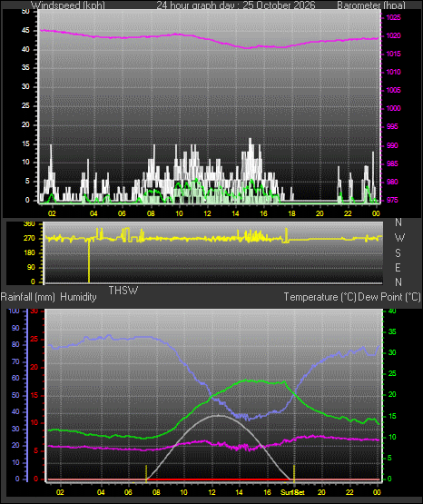Click the "Windspeed (kph)" axis title

(68, 5)
